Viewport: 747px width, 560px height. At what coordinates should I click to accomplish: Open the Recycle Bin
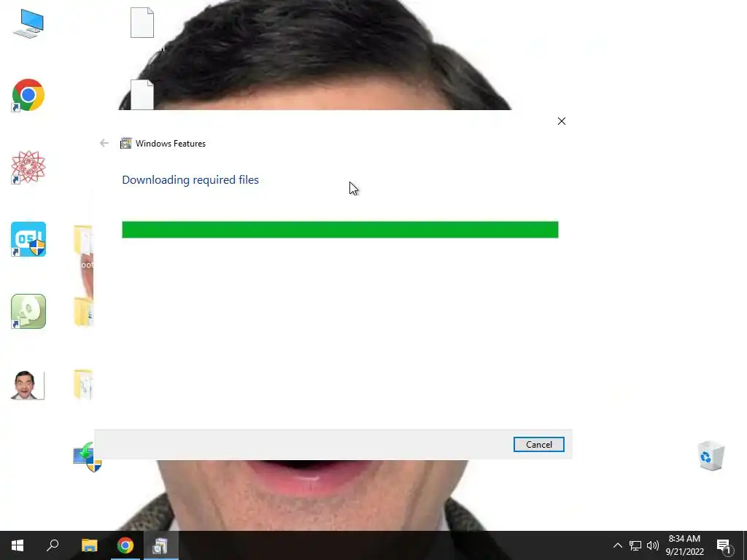tap(711, 455)
